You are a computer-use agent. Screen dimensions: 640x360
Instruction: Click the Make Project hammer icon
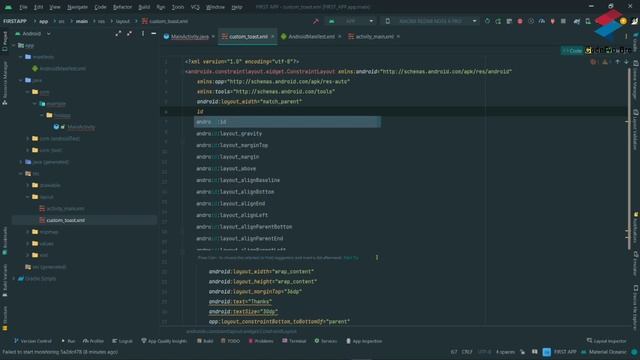(x=316, y=21)
